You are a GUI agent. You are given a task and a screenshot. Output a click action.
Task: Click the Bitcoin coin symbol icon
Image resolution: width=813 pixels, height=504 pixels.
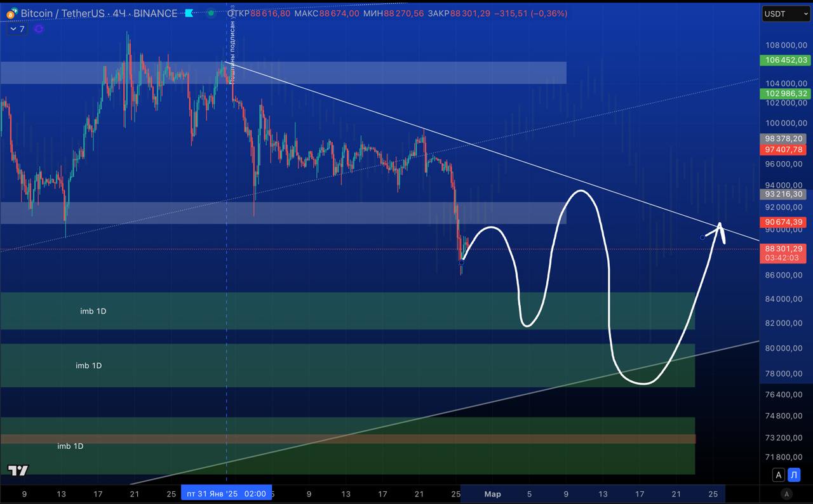click(x=11, y=13)
